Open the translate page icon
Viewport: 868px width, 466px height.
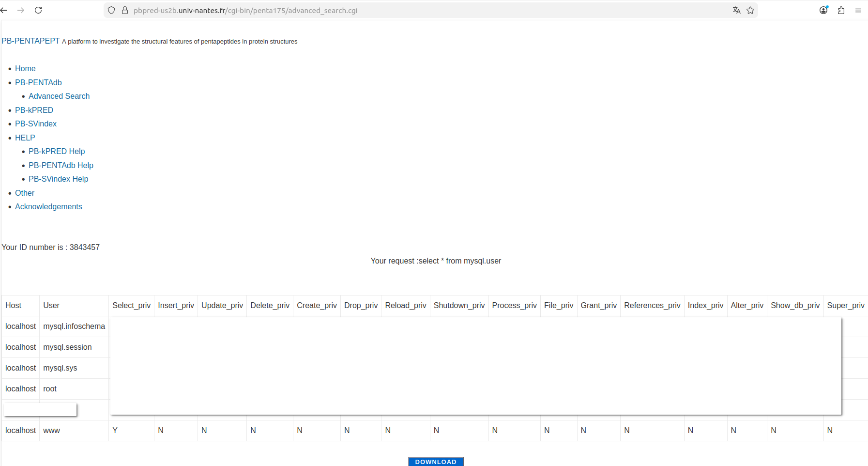(x=736, y=10)
